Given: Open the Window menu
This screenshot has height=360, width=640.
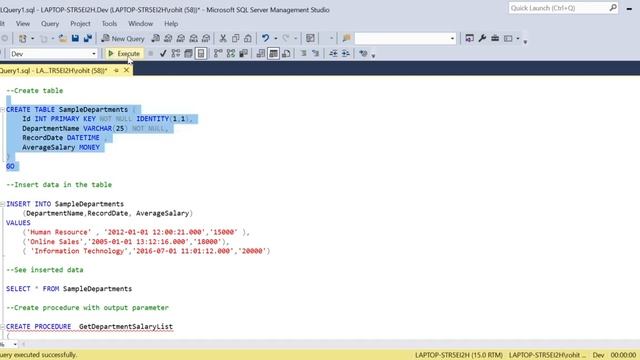Looking at the screenshot, I should pos(140,24).
